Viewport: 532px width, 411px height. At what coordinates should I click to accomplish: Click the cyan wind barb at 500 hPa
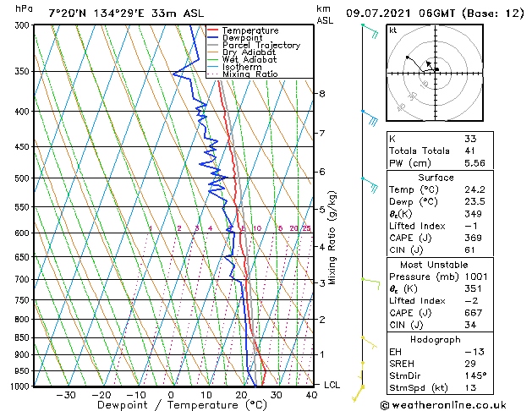pos(370,185)
